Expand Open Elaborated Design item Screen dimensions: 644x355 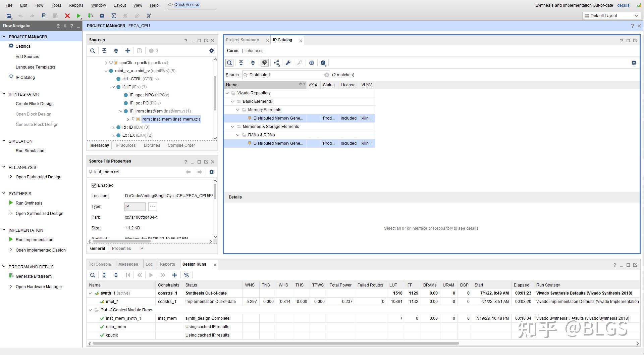coord(11,177)
